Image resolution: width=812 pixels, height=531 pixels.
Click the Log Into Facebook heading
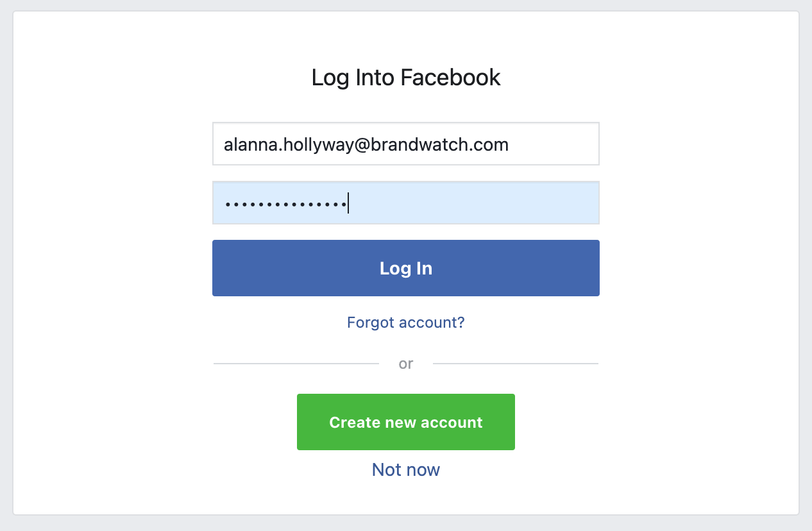(x=405, y=78)
